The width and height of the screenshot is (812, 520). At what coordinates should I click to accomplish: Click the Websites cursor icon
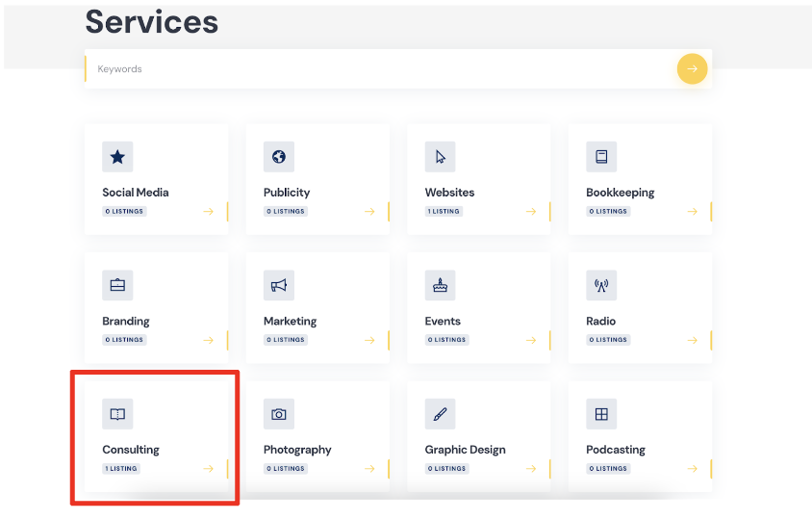pyautogui.click(x=441, y=157)
